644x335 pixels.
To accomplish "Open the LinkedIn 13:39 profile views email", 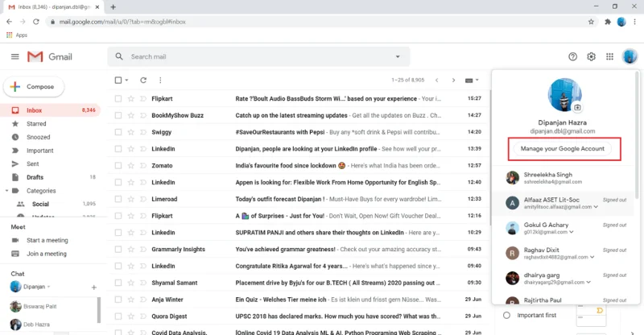I will pyautogui.click(x=298, y=149).
